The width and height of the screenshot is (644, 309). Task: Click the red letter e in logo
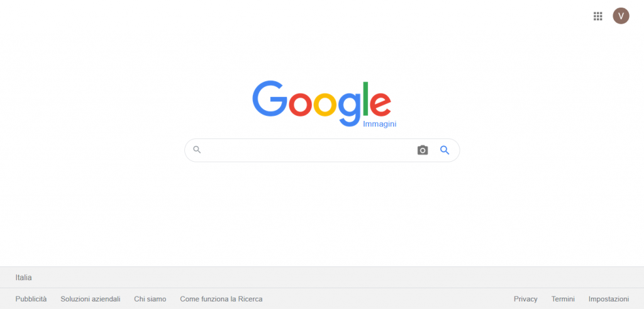pyautogui.click(x=380, y=104)
